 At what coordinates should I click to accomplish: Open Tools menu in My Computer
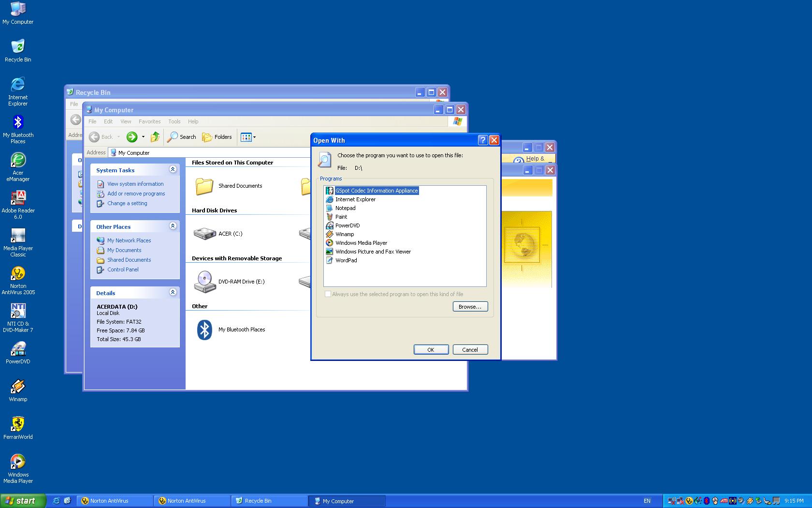pos(174,121)
